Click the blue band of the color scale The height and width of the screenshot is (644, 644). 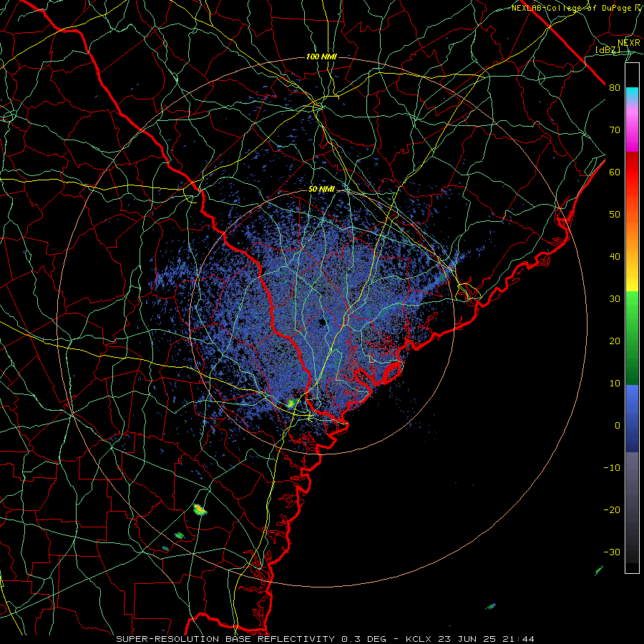click(x=632, y=419)
